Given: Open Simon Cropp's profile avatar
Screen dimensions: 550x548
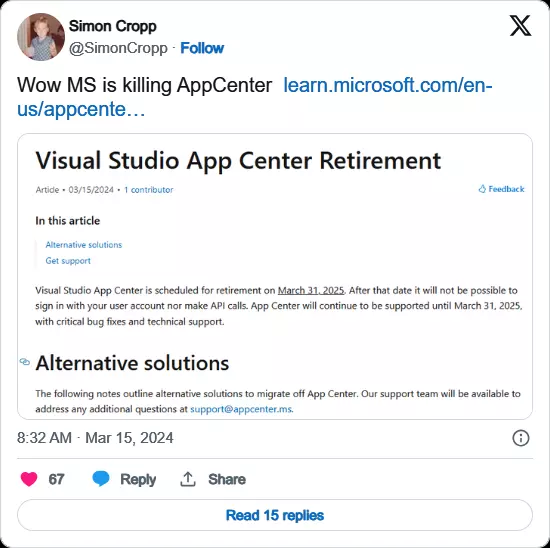Looking at the screenshot, I should point(41,37).
